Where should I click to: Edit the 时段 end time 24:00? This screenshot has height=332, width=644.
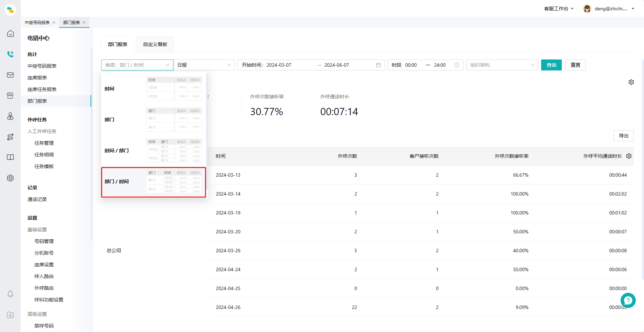point(440,65)
